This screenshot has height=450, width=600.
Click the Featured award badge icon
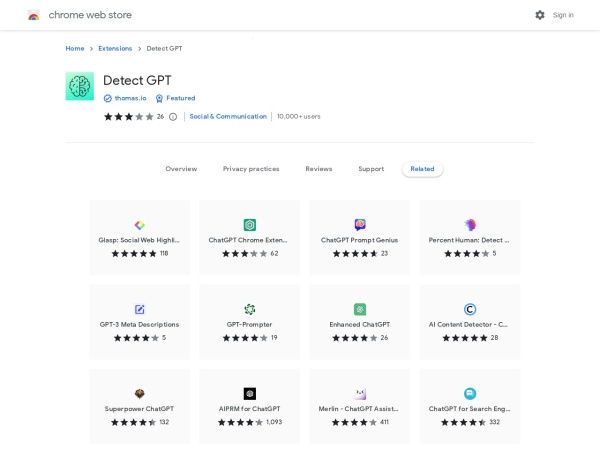(159, 98)
